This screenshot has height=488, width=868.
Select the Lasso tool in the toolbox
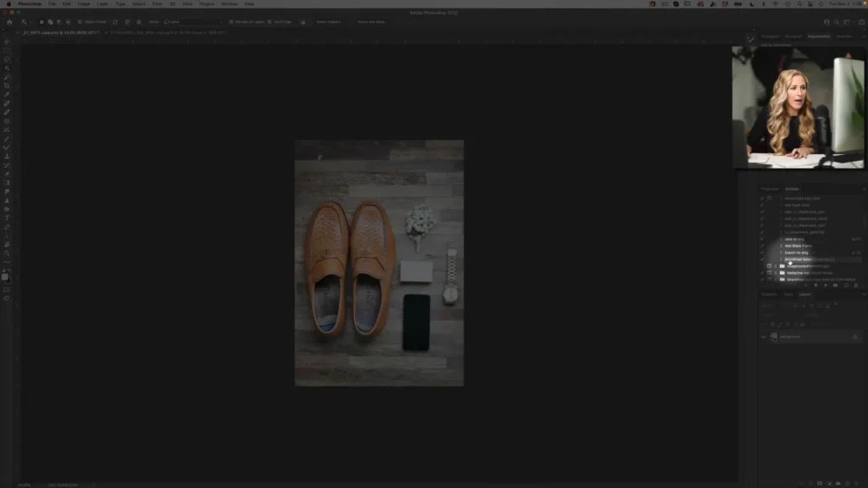coord(7,59)
